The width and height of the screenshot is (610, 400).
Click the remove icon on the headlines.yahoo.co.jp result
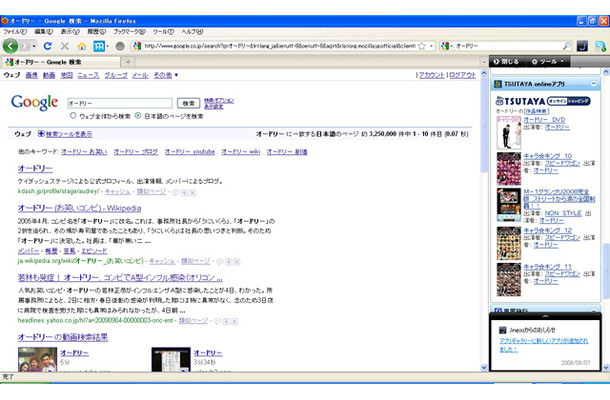pos(235,321)
